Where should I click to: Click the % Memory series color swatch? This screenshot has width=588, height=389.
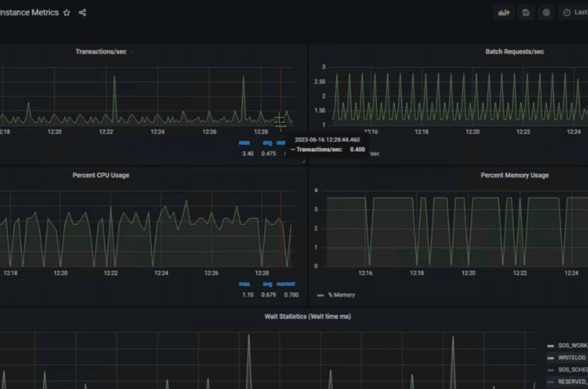pyautogui.click(x=320, y=296)
